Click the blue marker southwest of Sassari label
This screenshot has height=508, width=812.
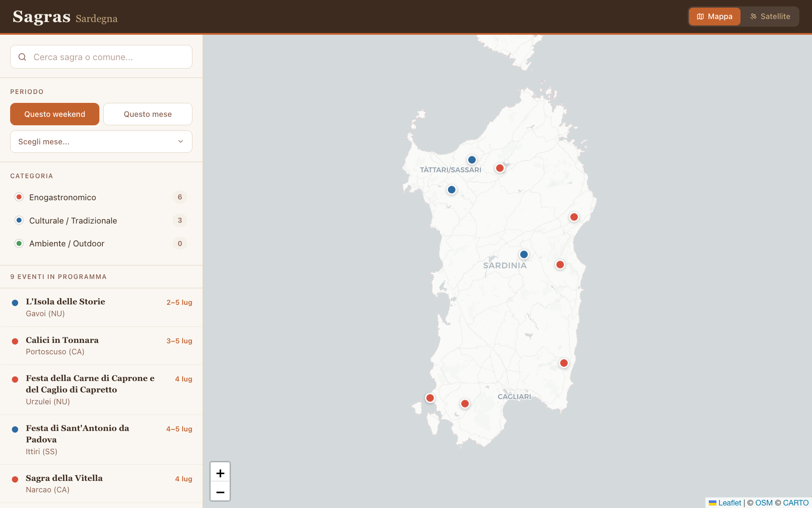(452, 190)
